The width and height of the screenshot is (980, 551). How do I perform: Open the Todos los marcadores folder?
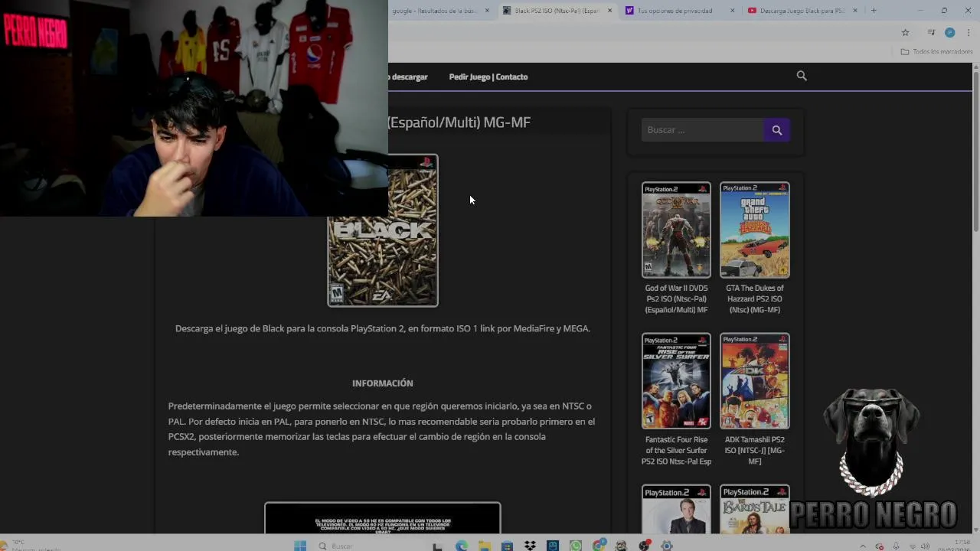pos(936,51)
